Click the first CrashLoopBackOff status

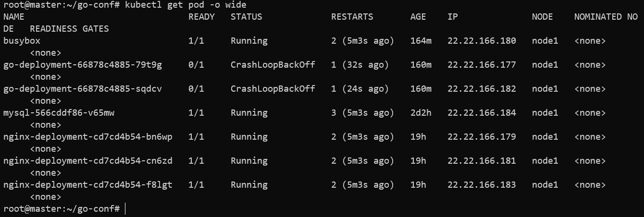click(x=273, y=65)
